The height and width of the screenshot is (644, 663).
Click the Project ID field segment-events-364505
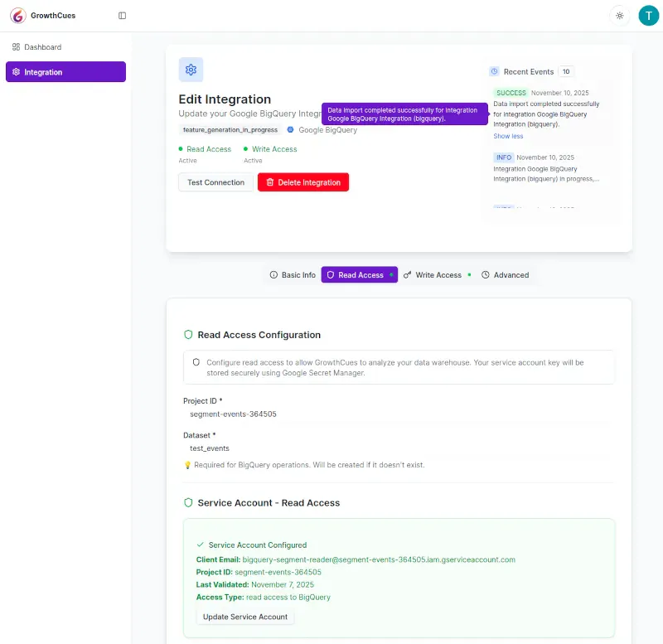[x=399, y=414]
